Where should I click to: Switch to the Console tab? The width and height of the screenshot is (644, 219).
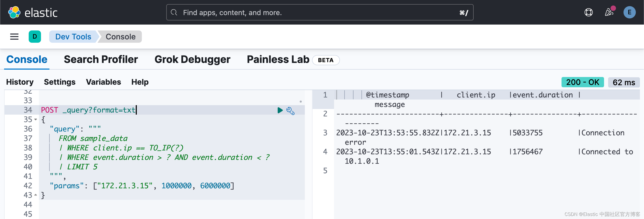tap(27, 59)
